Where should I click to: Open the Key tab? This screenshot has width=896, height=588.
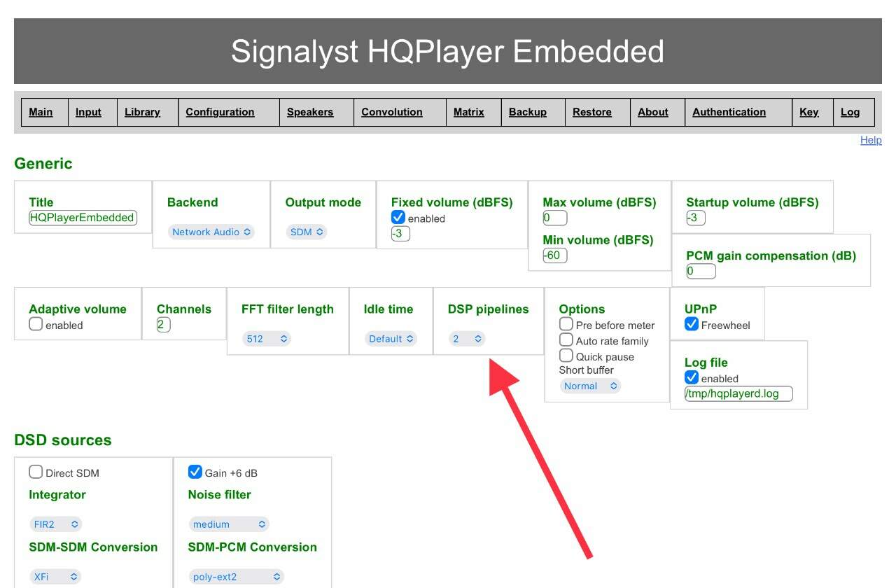[809, 112]
